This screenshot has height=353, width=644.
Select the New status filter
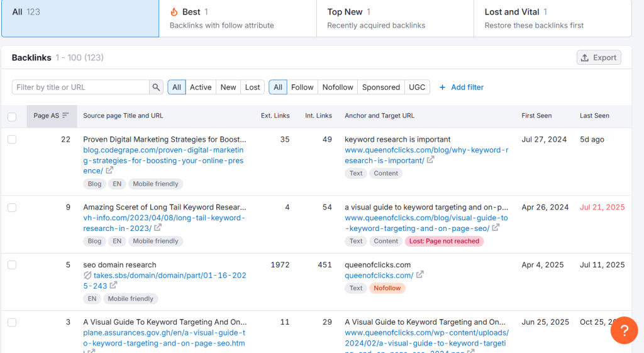click(228, 87)
